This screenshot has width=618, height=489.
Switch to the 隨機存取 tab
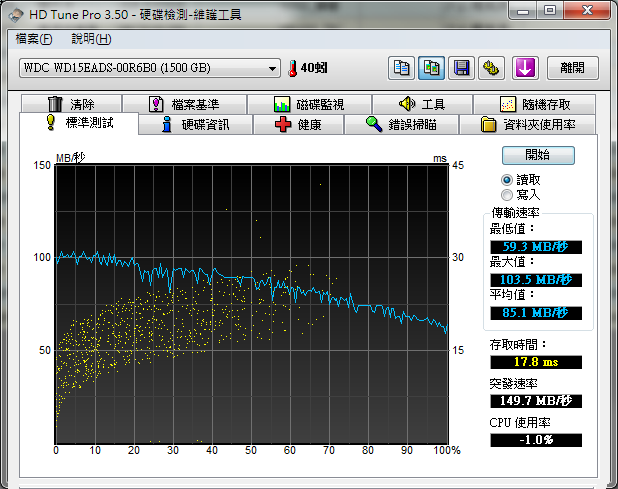(x=534, y=104)
